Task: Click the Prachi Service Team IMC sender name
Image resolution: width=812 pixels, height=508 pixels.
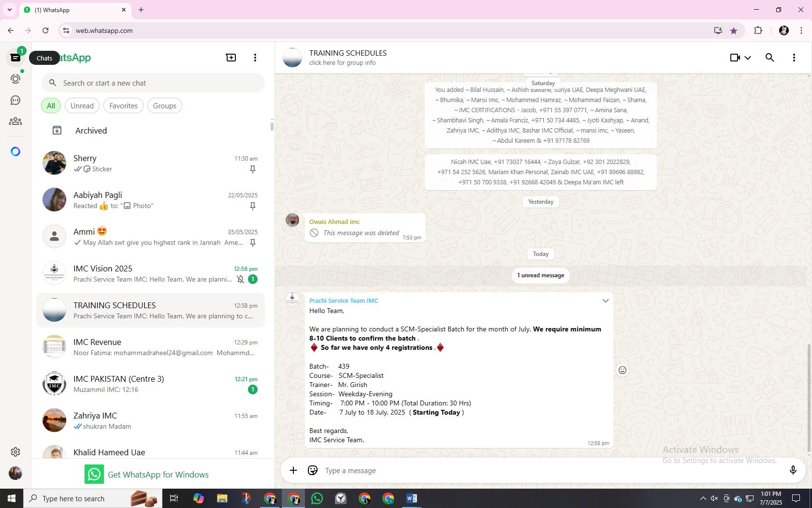Action: [x=344, y=300]
